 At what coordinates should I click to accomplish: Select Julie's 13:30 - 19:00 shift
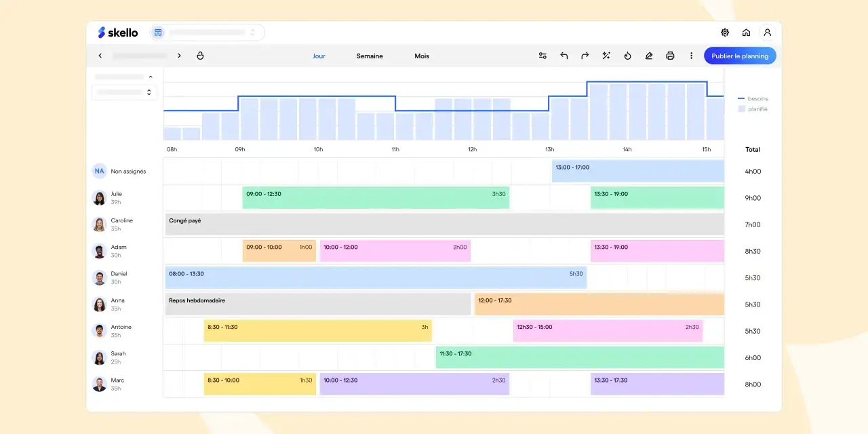pyautogui.click(x=657, y=197)
